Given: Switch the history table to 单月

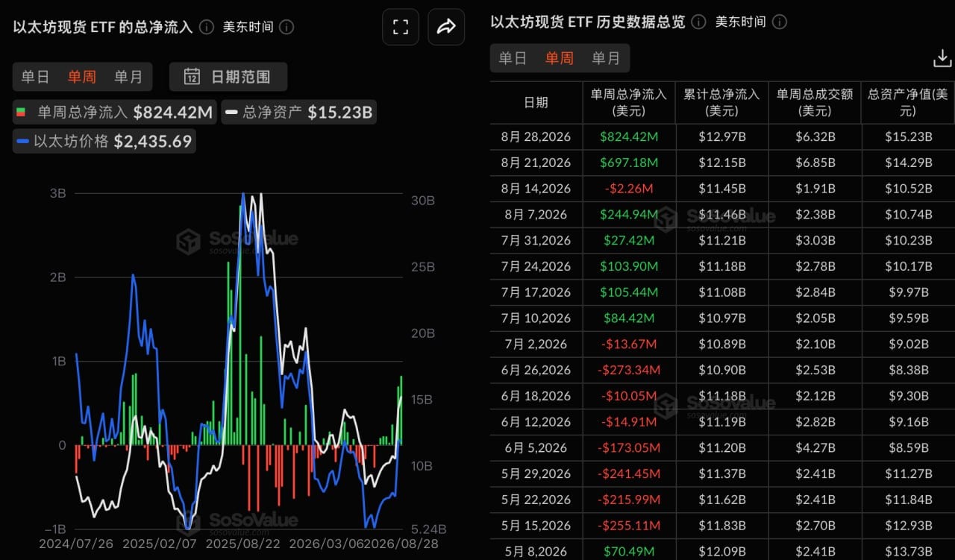Looking at the screenshot, I should tap(606, 58).
